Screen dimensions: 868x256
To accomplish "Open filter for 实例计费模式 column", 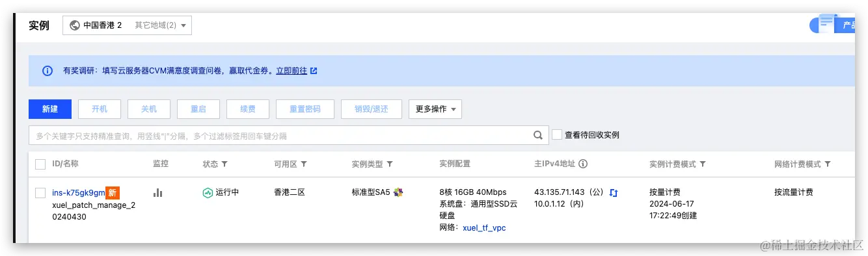I will click(x=703, y=164).
